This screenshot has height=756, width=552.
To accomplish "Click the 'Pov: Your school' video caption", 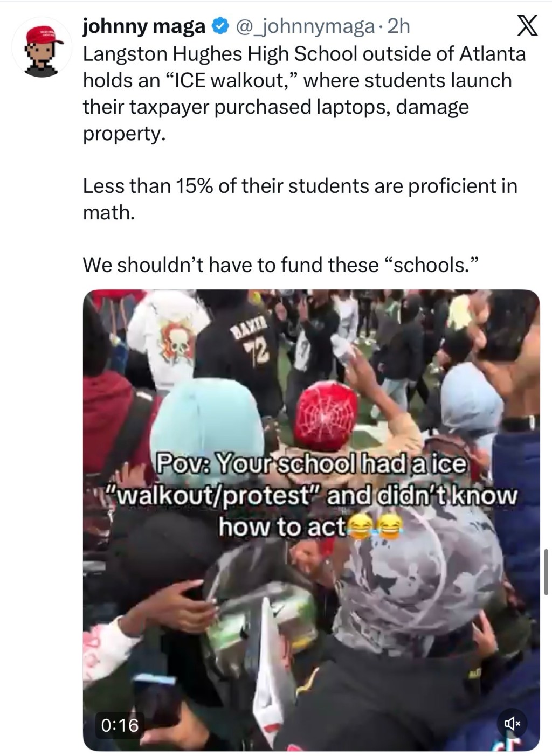I will pyautogui.click(x=311, y=495).
